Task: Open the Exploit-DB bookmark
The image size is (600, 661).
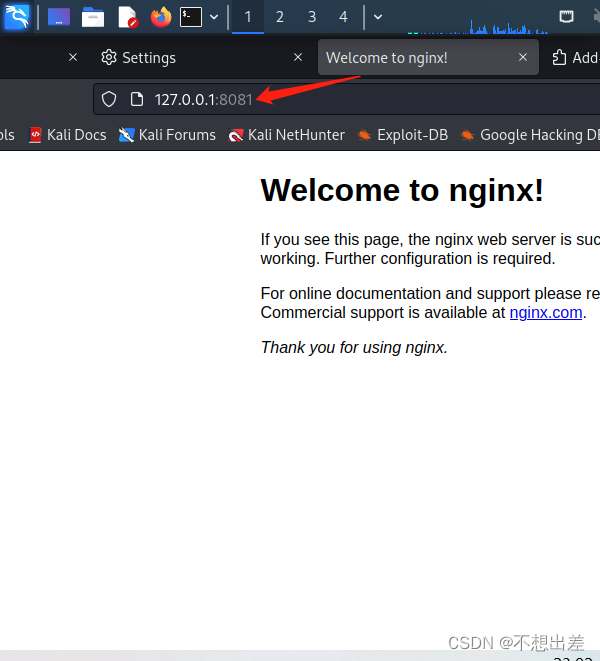Action: [402, 135]
